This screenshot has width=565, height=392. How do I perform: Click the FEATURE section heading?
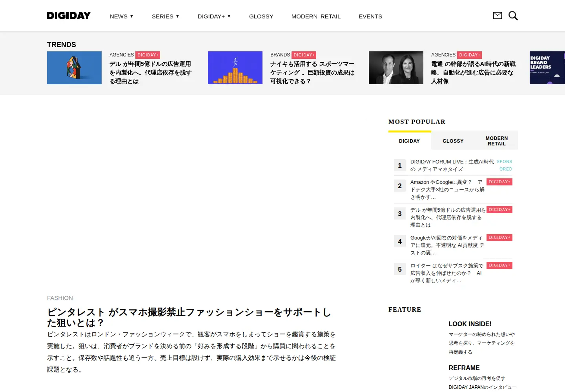[x=405, y=310]
